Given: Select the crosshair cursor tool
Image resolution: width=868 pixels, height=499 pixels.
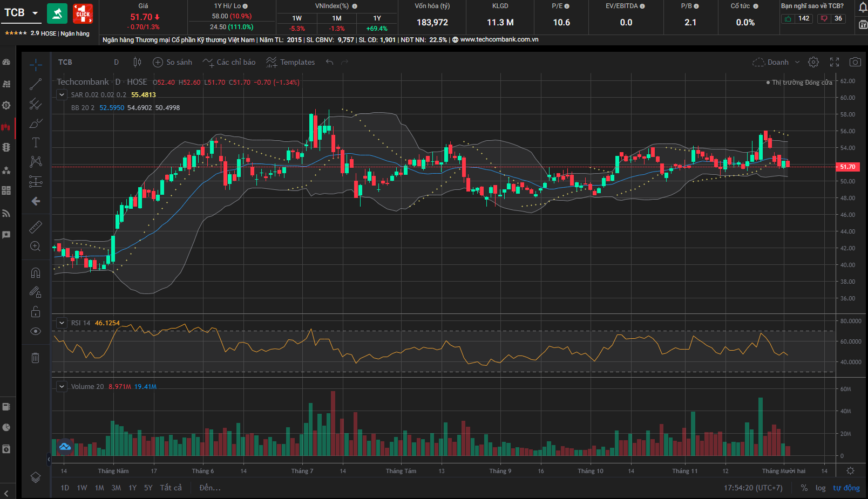Looking at the screenshot, I should click(x=36, y=65).
